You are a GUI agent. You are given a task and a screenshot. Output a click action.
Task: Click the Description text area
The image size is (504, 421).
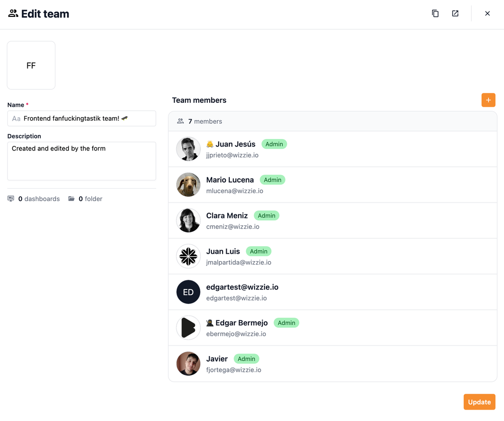(x=82, y=161)
